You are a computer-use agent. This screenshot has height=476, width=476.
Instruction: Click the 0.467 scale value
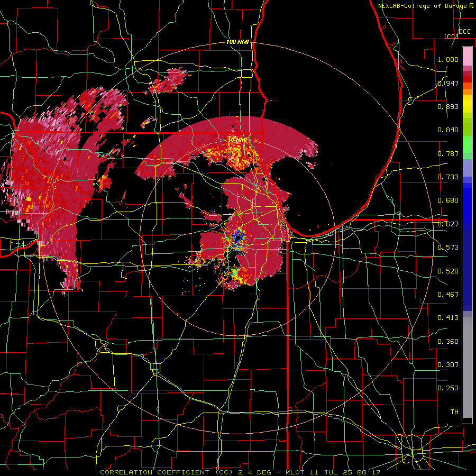448,295
